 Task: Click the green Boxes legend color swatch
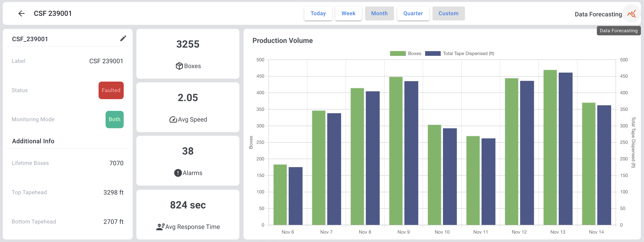[x=398, y=53]
